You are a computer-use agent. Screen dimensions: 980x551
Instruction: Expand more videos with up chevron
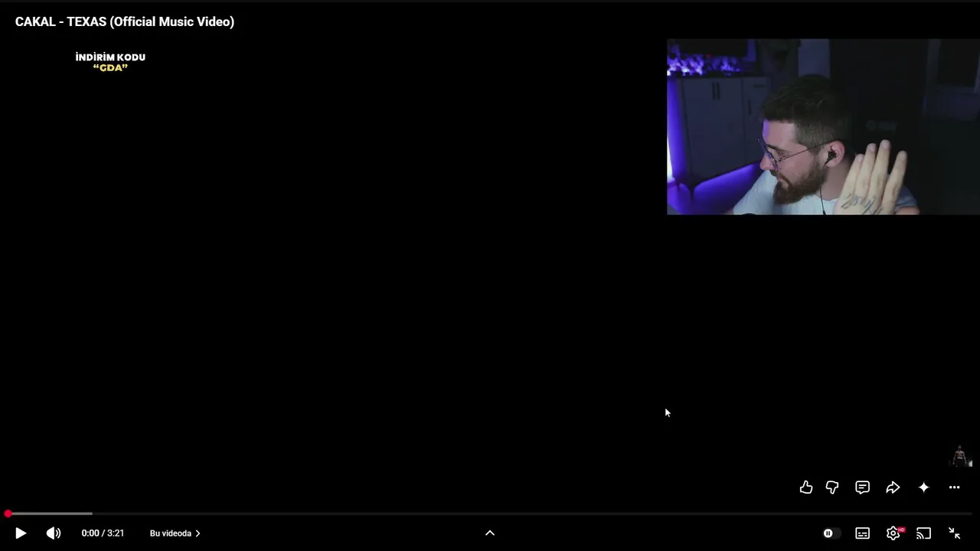490,533
